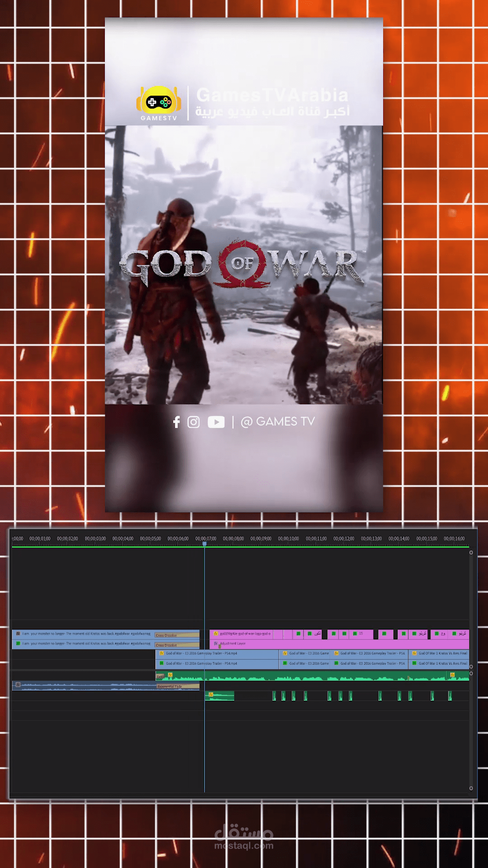Select the dark blue audio waveform clip
The height and width of the screenshot is (868, 488).
[x=106, y=686]
